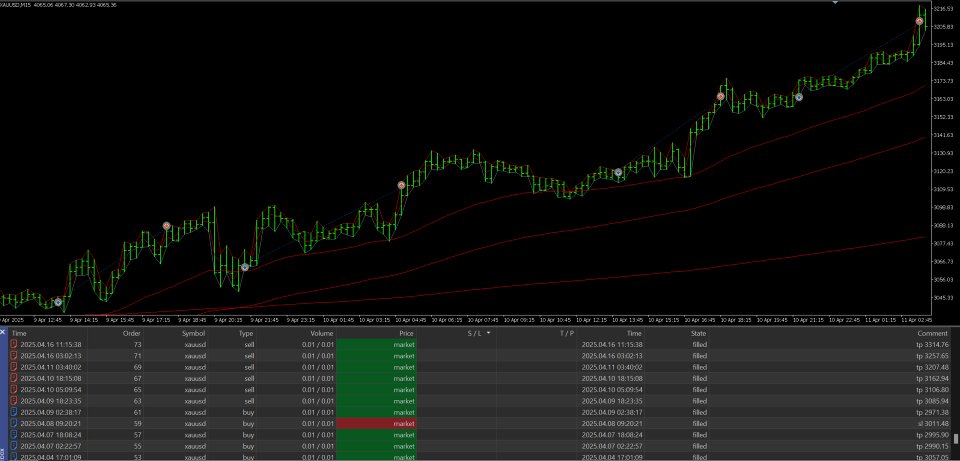Click the sell order icon for order 65

click(x=14, y=390)
